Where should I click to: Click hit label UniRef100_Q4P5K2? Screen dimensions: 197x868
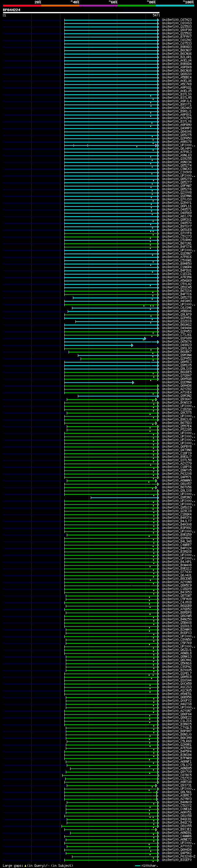177,853
